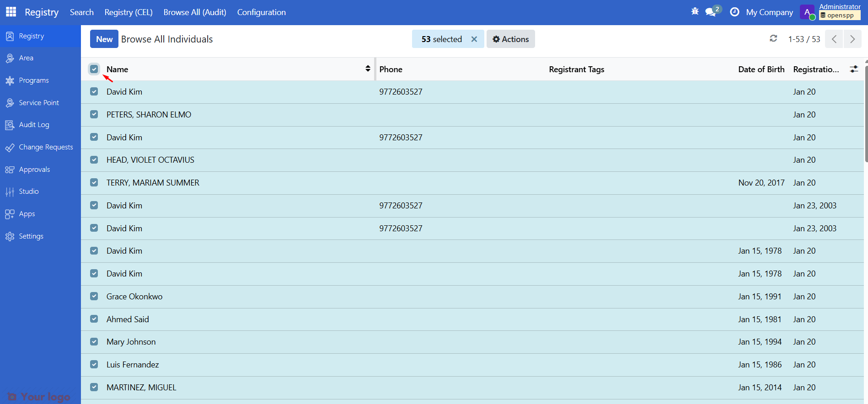Click the Settings gear sidebar icon
Screen dimensions: 868x404
(x=10, y=236)
